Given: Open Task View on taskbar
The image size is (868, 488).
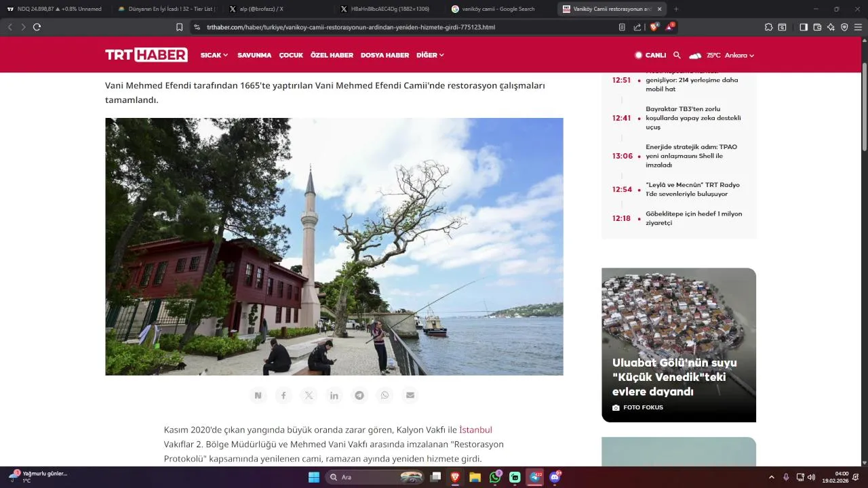Looking at the screenshot, I should click(436, 477).
